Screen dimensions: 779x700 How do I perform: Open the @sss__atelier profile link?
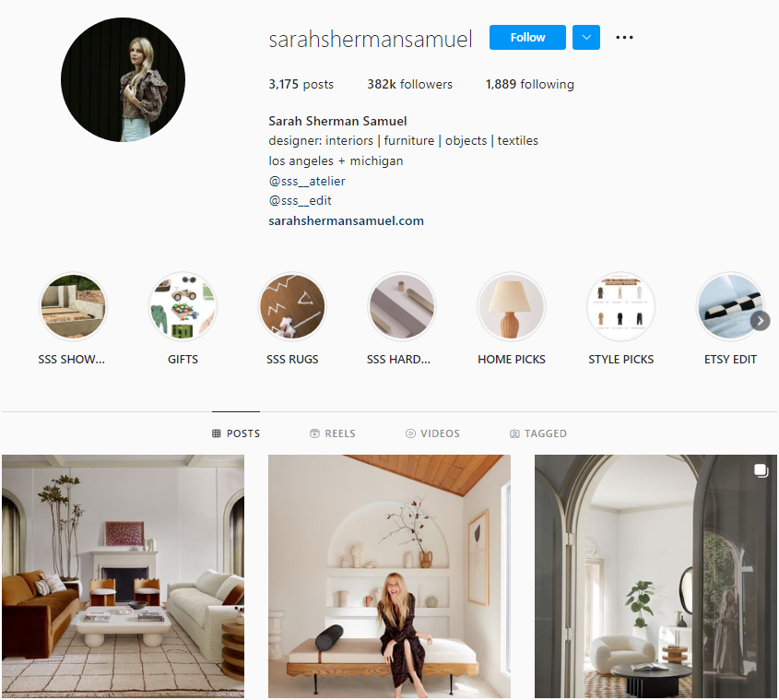point(307,181)
